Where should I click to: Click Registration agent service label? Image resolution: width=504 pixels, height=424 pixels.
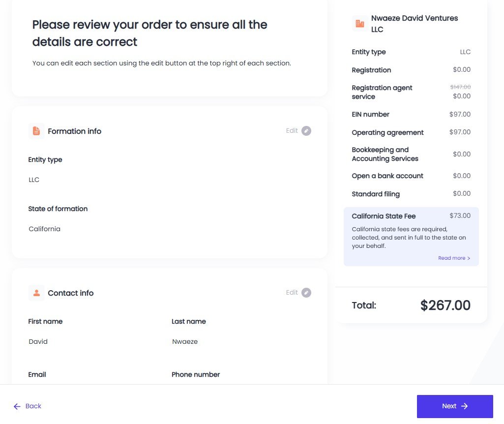[382, 92]
